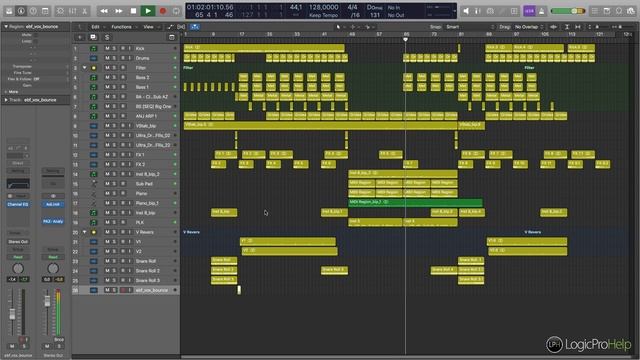Expand the Track ebf_vox_bounce disclosure triangle

[x=6, y=100]
